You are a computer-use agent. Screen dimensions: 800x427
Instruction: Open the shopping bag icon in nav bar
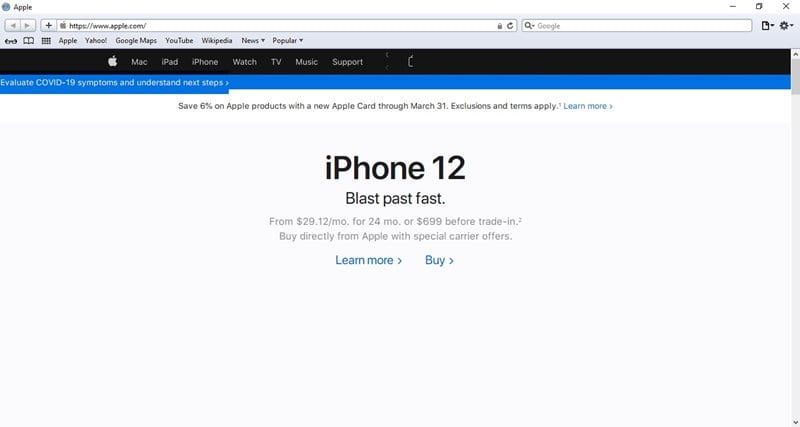coord(410,62)
